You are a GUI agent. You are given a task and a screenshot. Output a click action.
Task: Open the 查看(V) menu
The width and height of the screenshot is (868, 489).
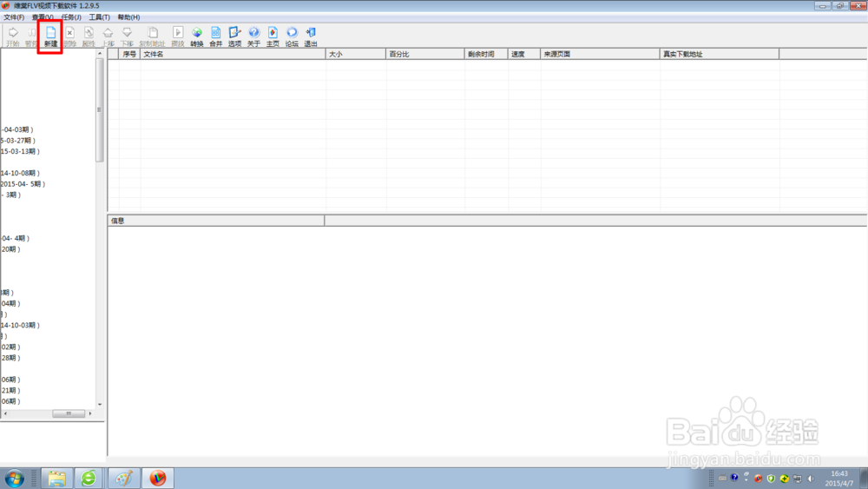point(43,17)
